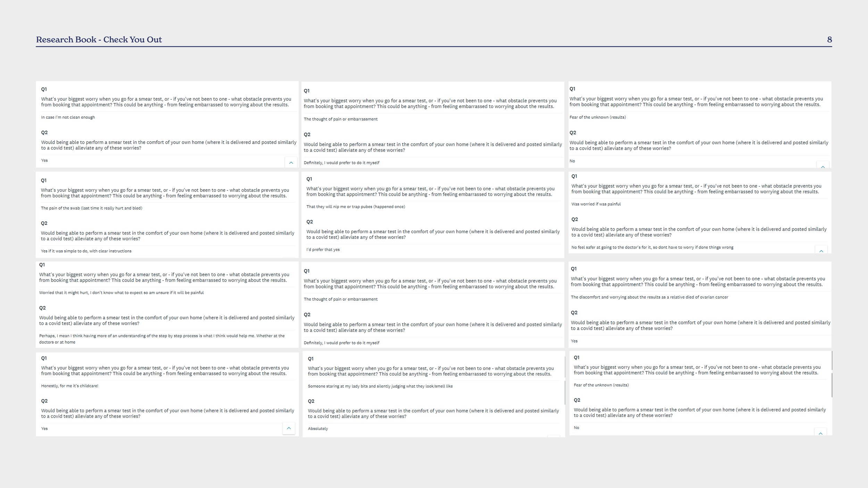Click the Q2 label above 'Absolutely'

tap(311, 401)
